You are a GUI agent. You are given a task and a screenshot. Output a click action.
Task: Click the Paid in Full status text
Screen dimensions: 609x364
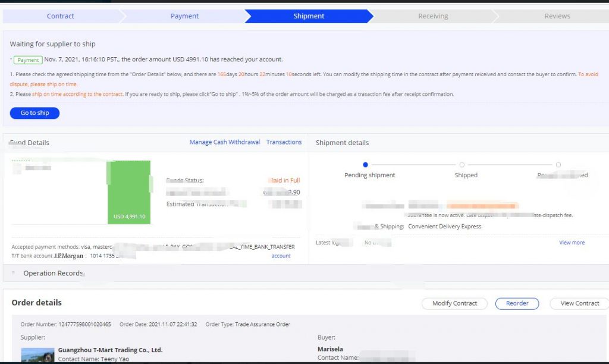[x=284, y=180]
